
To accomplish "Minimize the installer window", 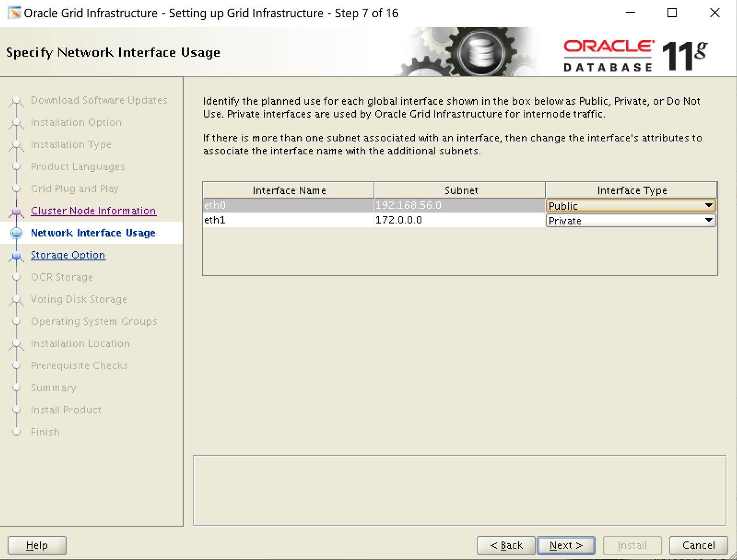I will (x=630, y=13).
